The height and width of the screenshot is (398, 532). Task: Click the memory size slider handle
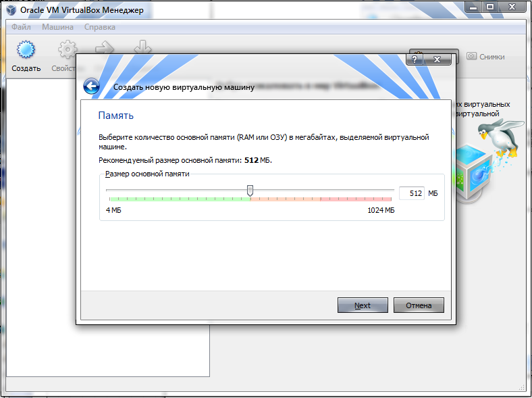pos(250,191)
